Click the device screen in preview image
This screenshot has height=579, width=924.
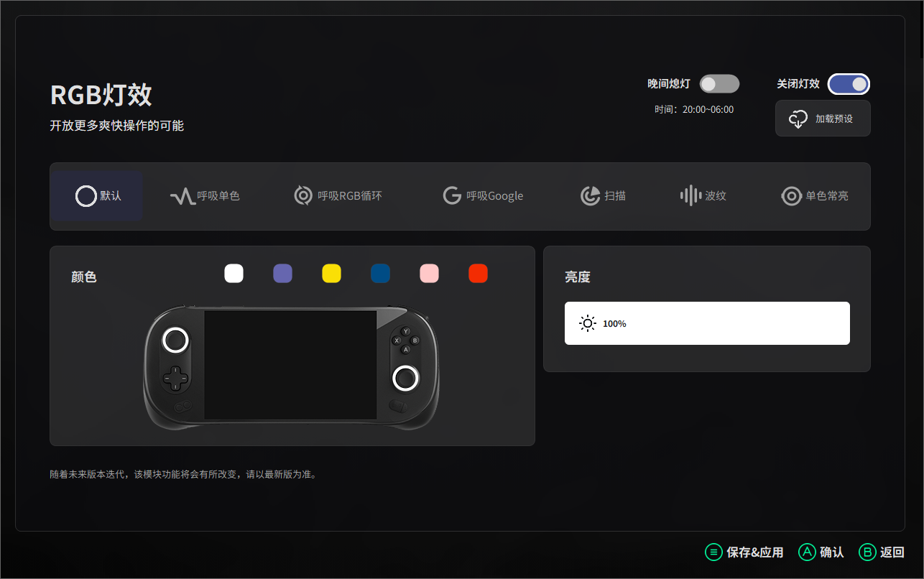(x=290, y=365)
